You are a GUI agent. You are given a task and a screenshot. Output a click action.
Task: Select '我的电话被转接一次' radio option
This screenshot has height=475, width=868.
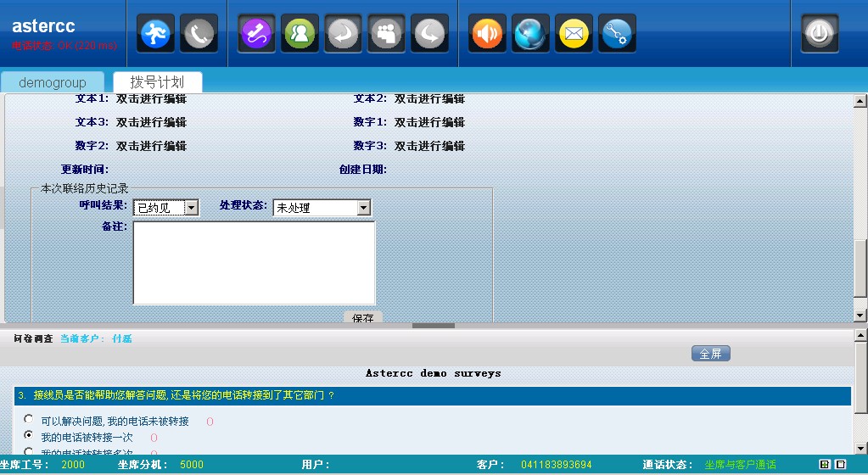[30, 436]
